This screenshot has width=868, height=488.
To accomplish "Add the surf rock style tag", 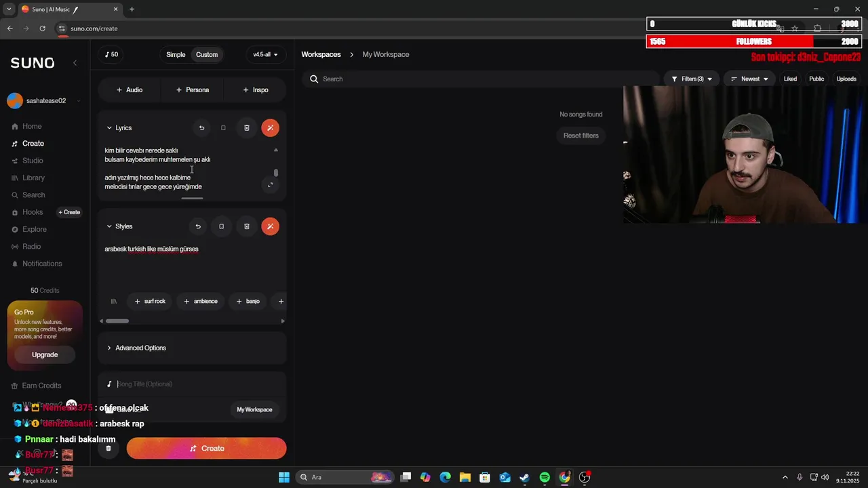I will click(150, 301).
